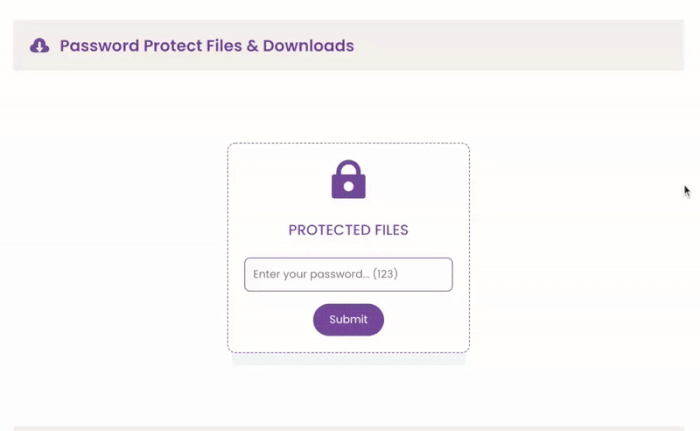Click the word PROTECTED in card heading
The image size is (700, 431).
[x=329, y=230]
